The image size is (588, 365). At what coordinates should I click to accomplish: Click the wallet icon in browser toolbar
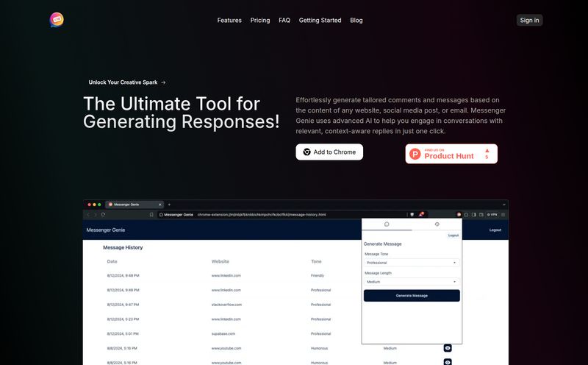[x=481, y=214]
